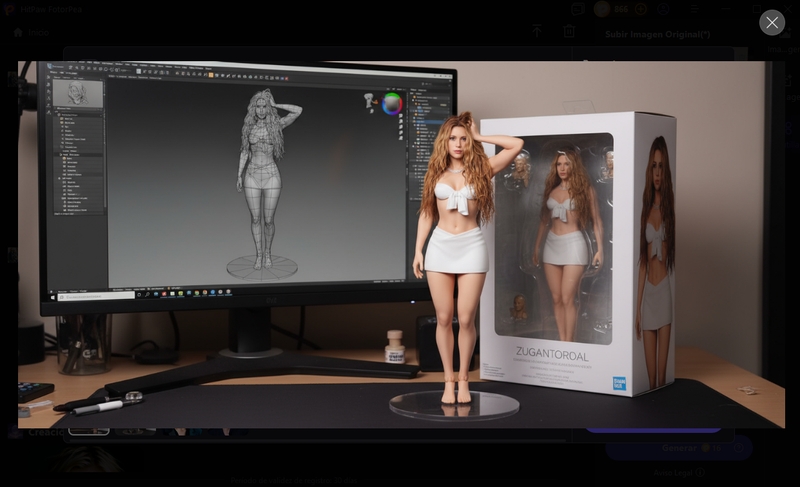Close the image preview with the round X
800x487 pixels.
(x=772, y=22)
